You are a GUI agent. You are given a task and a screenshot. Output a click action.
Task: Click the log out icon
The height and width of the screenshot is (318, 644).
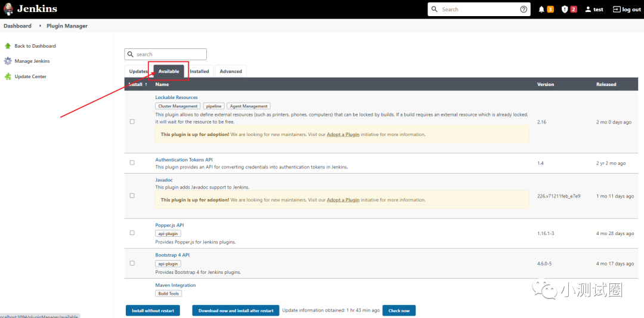(617, 10)
